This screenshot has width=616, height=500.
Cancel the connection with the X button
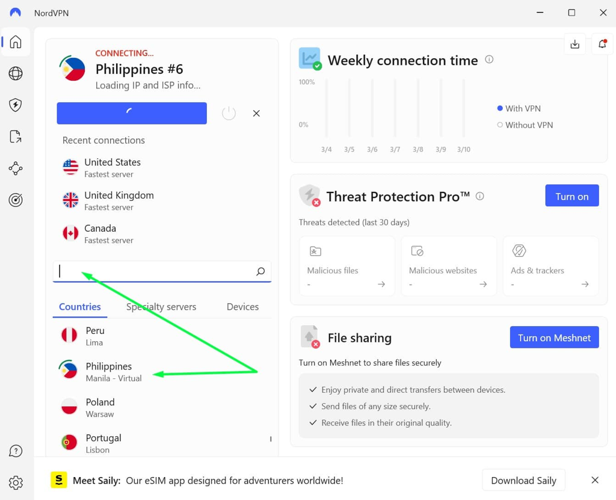pyautogui.click(x=256, y=113)
